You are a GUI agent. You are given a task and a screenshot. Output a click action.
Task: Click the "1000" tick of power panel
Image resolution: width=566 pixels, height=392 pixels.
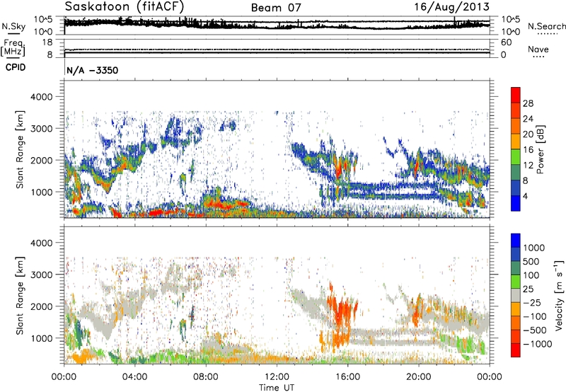(41, 192)
